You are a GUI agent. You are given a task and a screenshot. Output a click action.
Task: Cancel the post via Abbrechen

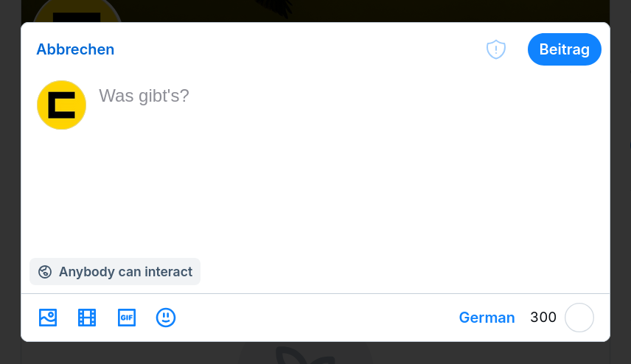(75, 49)
